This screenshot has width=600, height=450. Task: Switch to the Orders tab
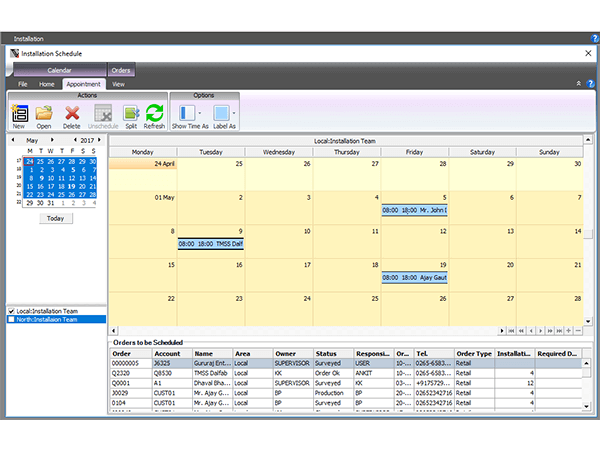coord(121,71)
